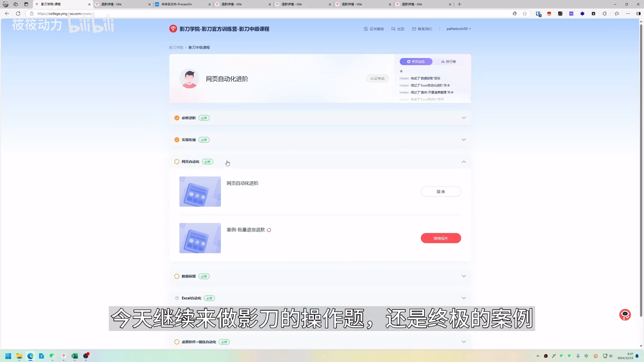Click the progress circle beside 桌面软件+键鼠自动化

[177, 342]
